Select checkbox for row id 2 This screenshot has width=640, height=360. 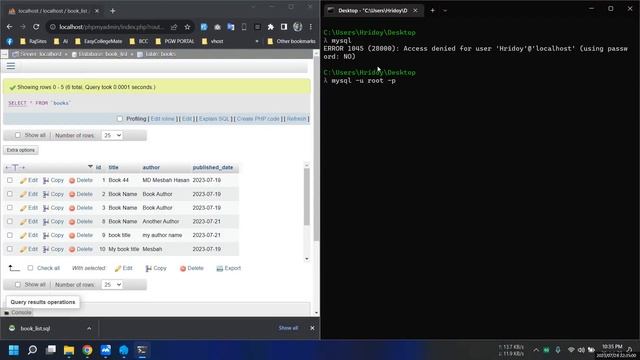coord(10,194)
